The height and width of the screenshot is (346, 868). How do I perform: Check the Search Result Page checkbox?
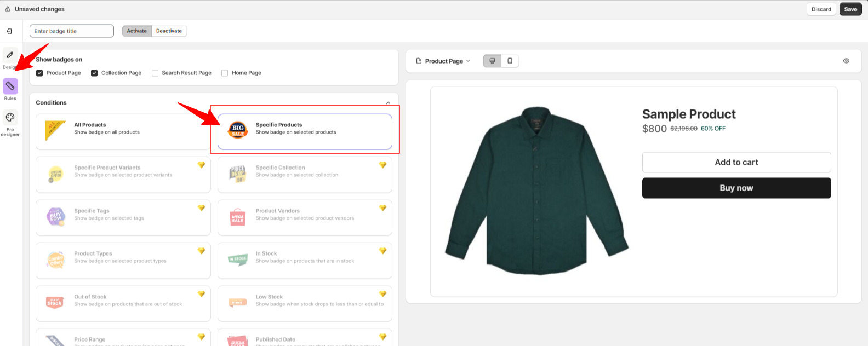155,73
